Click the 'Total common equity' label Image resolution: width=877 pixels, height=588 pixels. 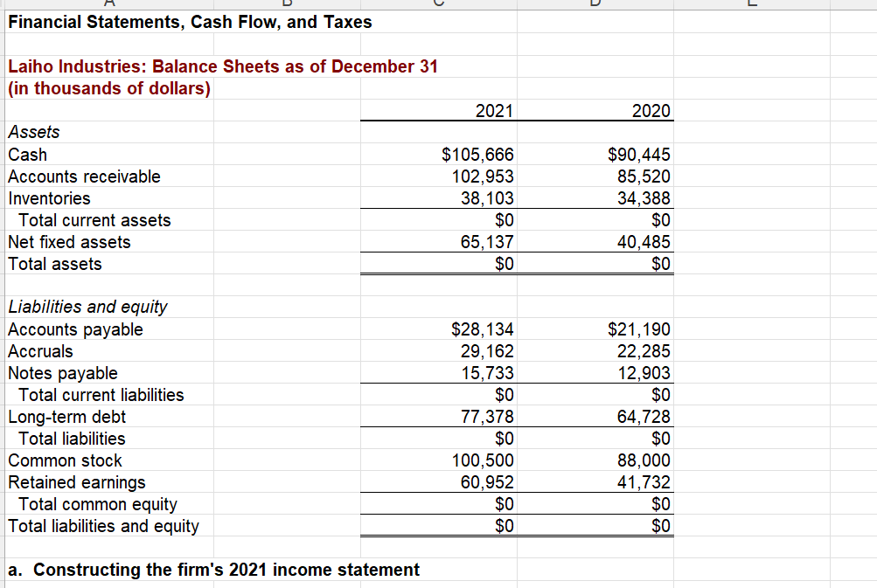(98, 504)
